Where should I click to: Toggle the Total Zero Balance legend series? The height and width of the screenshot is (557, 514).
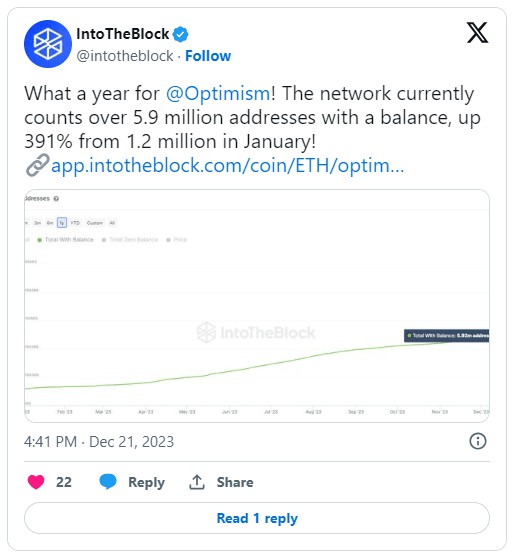point(130,240)
